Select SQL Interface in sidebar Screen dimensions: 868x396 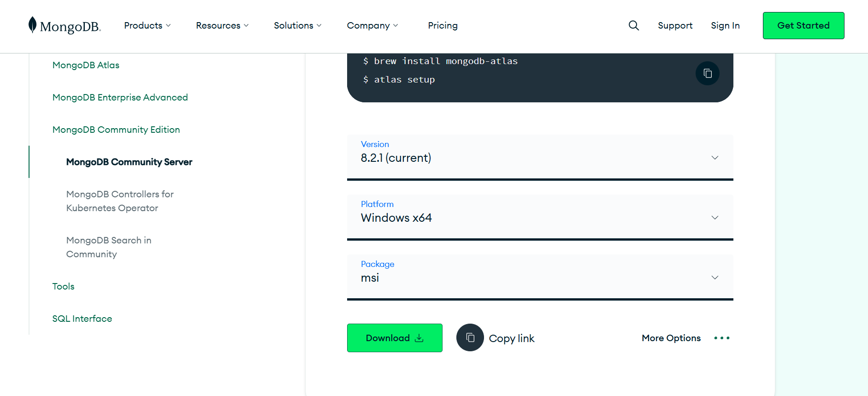(x=82, y=319)
